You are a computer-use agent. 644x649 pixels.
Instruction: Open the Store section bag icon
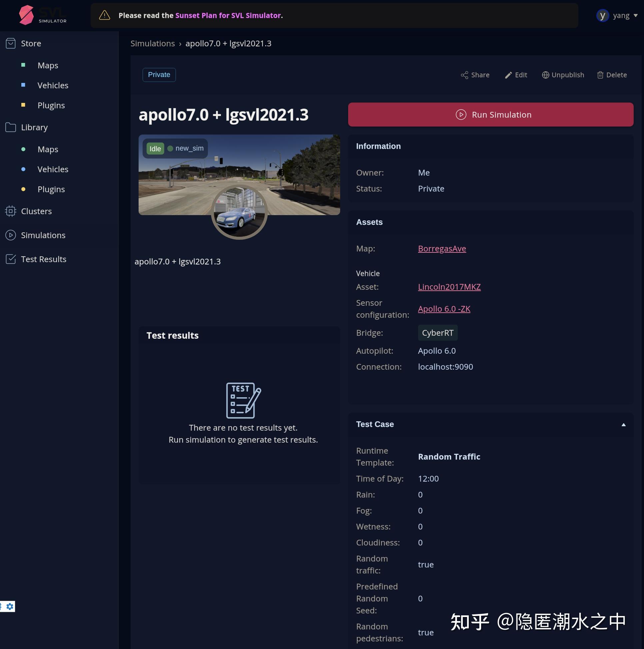pyautogui.click(x=10, y=43)
